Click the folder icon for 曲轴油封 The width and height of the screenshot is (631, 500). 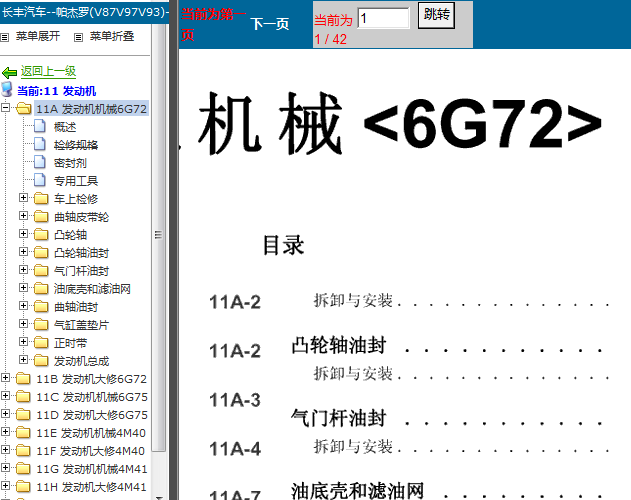tap(41, 306)
